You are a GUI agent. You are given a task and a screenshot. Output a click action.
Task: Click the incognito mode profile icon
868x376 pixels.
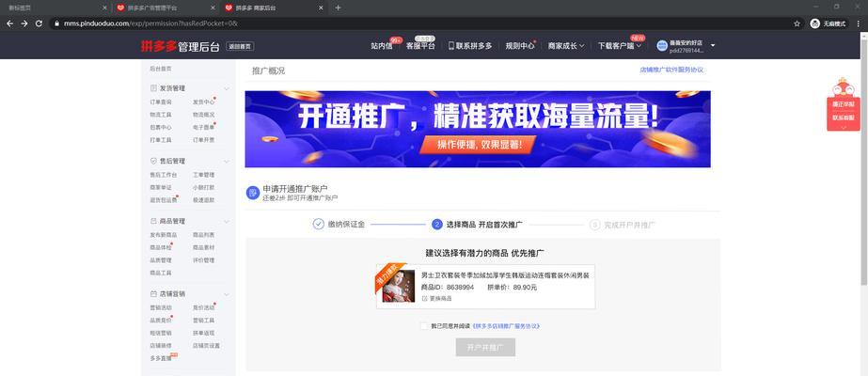814,23
